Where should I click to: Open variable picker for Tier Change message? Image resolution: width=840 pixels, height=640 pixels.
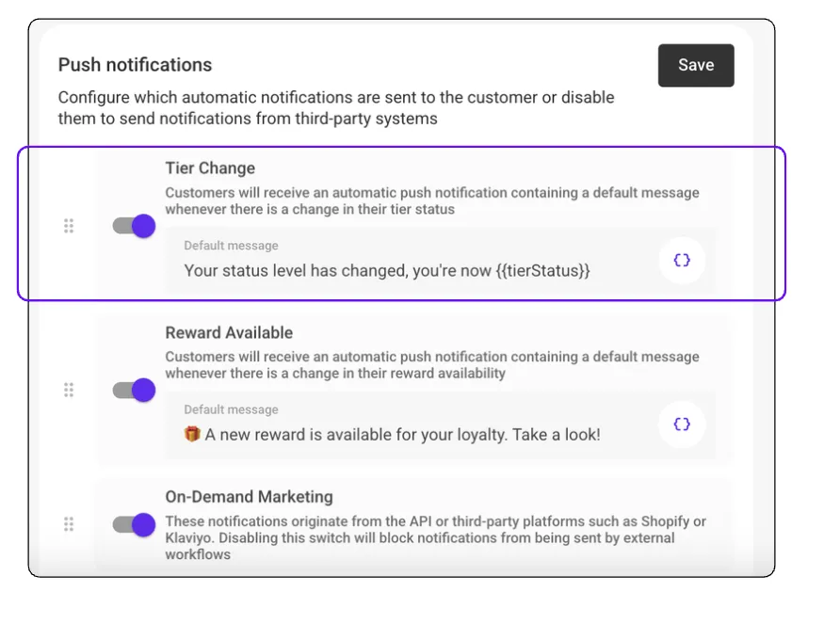pos(682,261)
